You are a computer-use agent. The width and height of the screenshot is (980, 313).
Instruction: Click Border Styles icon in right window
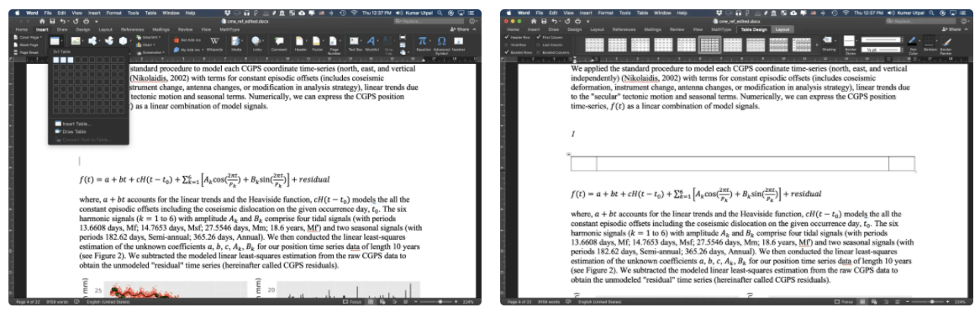(850, 40)
